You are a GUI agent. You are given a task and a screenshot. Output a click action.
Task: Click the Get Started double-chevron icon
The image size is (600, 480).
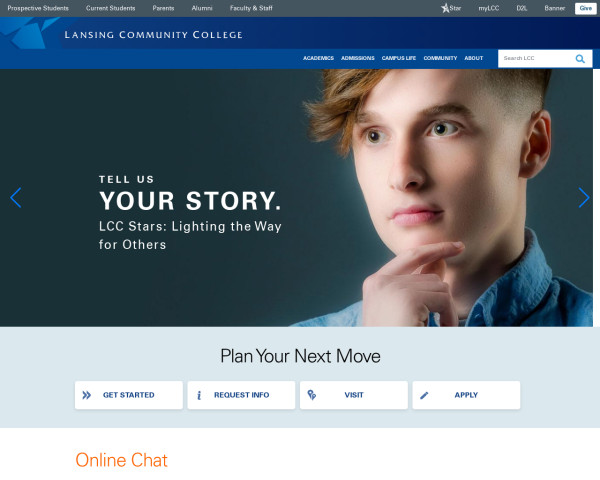(87, 395)
